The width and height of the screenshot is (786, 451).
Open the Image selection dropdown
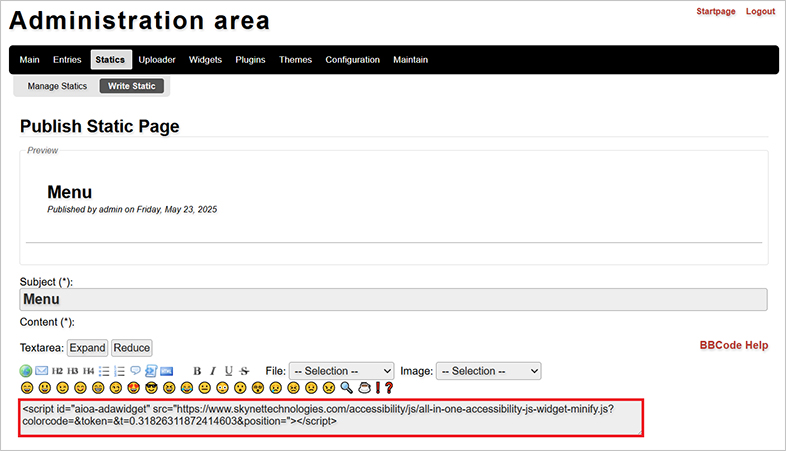point(489,371)
